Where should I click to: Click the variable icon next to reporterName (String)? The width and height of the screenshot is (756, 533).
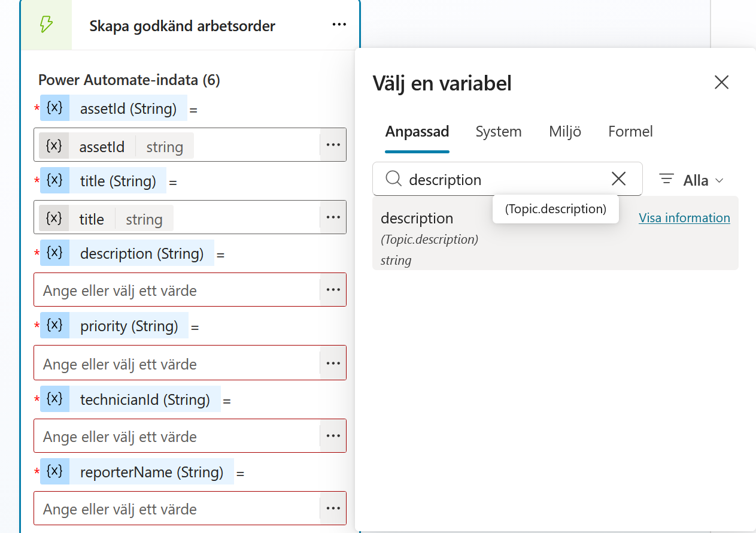click(54, 471)
